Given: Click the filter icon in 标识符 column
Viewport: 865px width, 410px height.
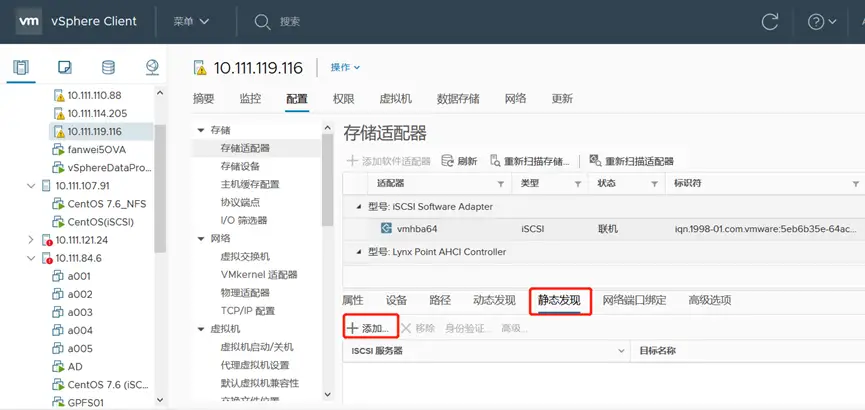Looking at the screenshot, I should click(856, 184).
